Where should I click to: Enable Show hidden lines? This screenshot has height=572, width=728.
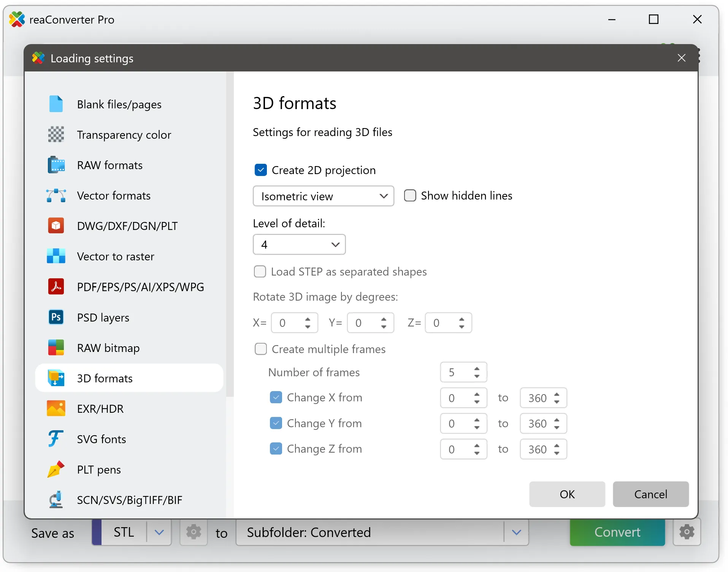(x=410, y=195)
